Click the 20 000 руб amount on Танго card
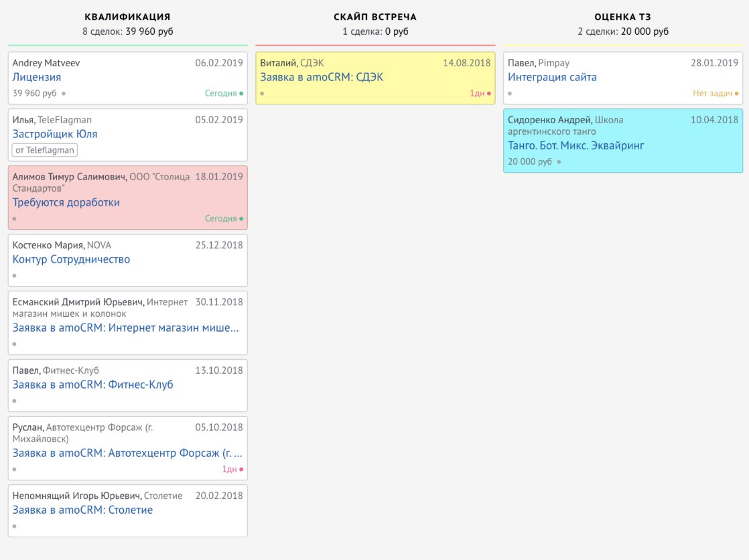The width and height of the screenshot is (749, 560). (x=530, y=161)
